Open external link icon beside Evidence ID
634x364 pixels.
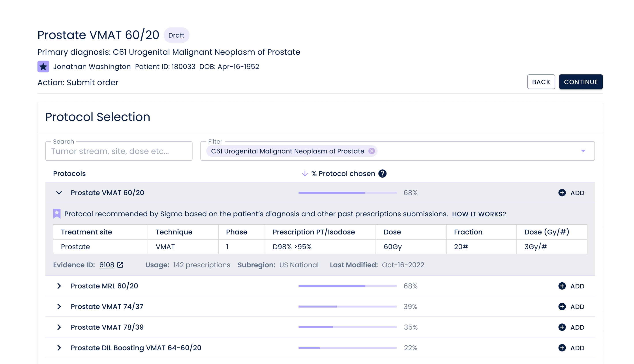point(120,265)
